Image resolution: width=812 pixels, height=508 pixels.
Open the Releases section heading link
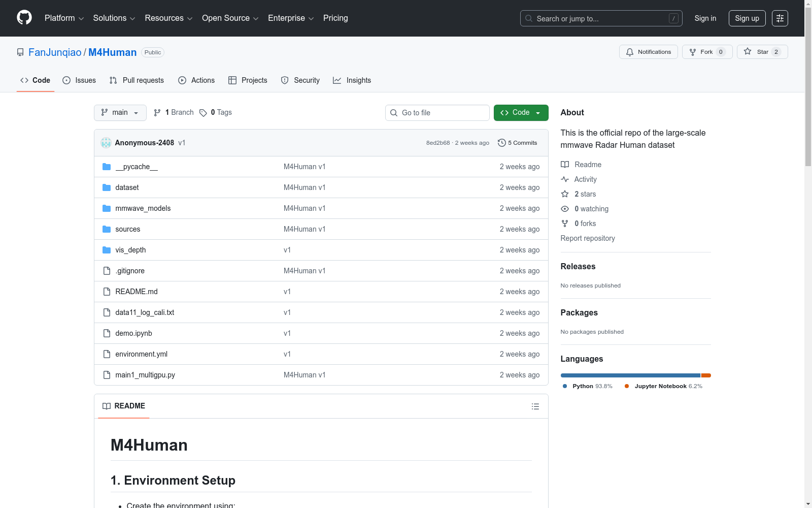click(578, 266)
